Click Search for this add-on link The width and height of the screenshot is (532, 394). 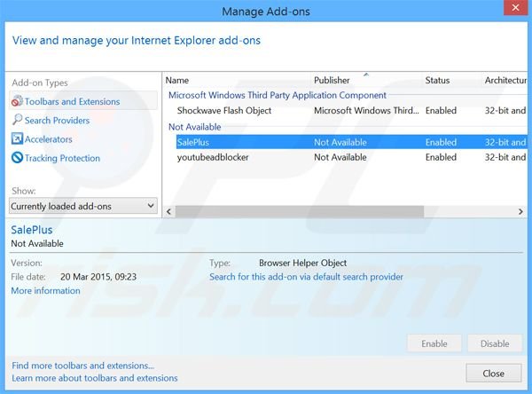306,277
